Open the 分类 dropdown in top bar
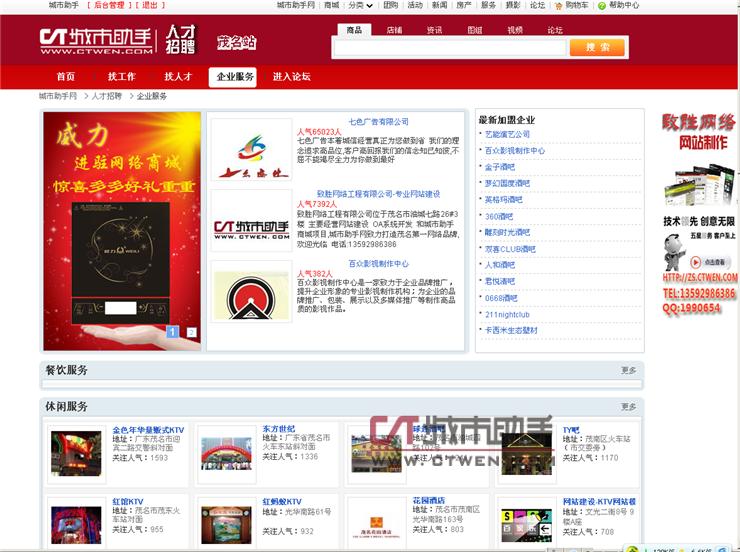740x552 pixels. pyautogui.click(x=361, y=5)
